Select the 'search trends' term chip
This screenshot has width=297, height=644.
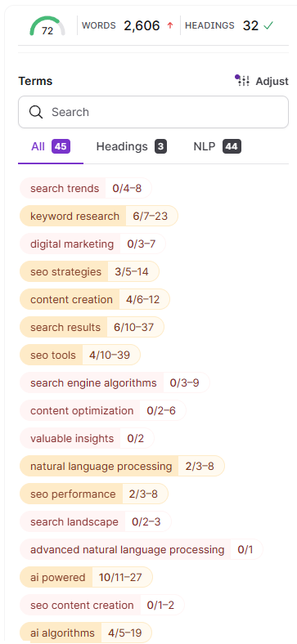click(86, 188)
